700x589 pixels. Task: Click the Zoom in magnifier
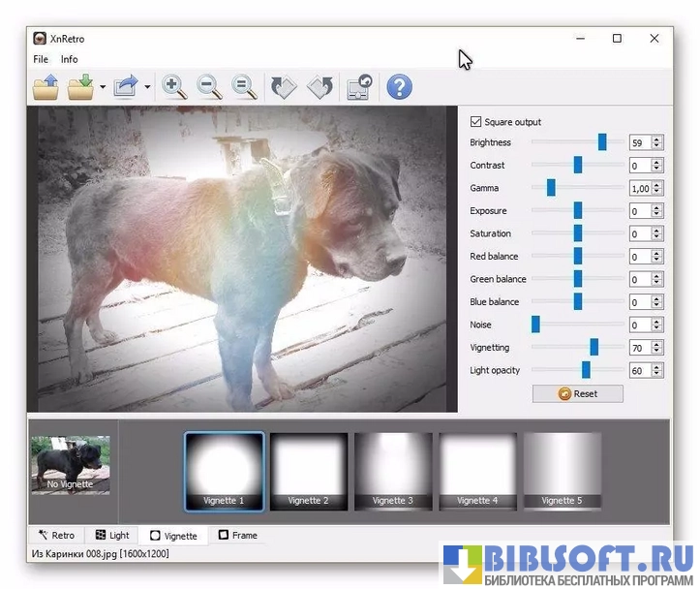pos(174,87)
